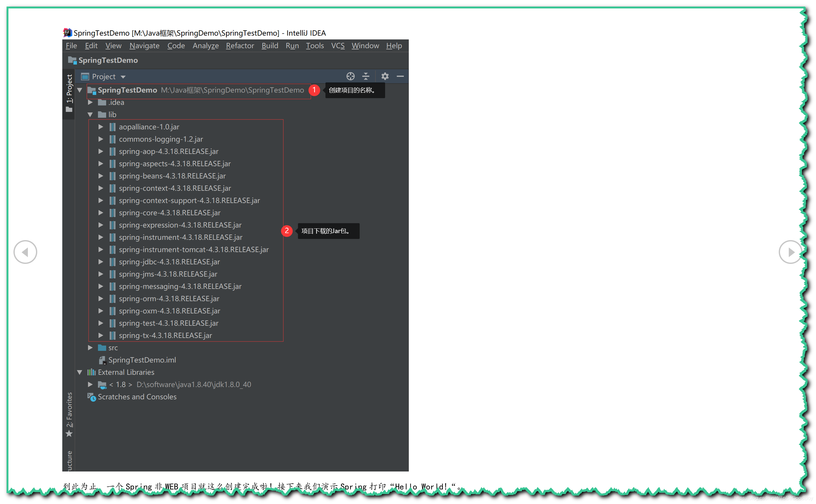Click the Scratches and Consoles icon
The width and height of the screenshot is (816, 504).
(x=91, y=397)
